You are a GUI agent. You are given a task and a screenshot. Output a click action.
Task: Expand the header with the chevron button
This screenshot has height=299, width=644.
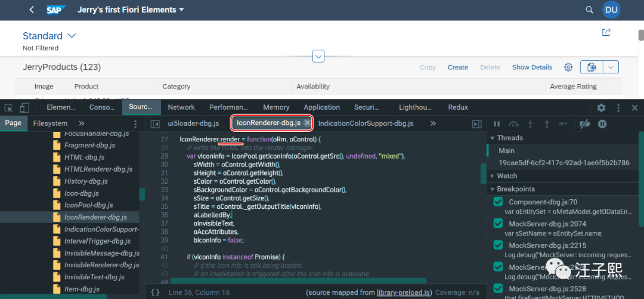pos(318,56)
